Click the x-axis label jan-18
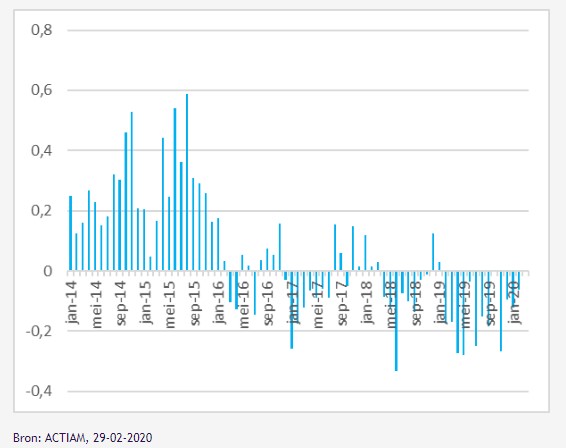566x448 pixels. [367, 303]
